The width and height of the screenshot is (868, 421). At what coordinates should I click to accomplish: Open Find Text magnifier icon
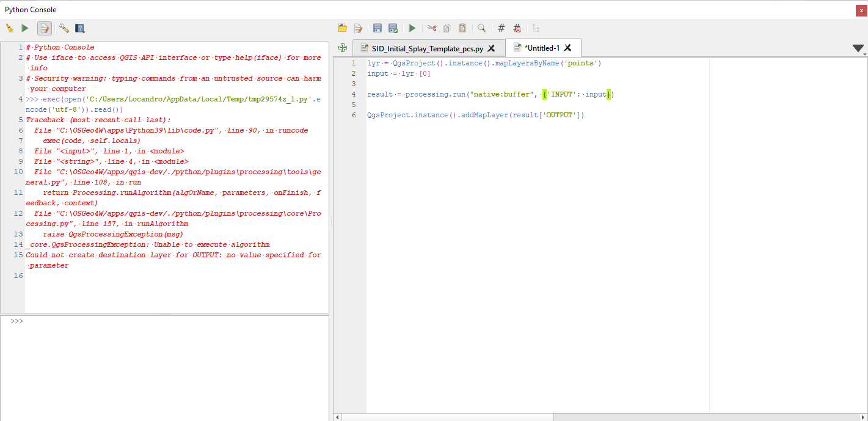pos(482,28)
